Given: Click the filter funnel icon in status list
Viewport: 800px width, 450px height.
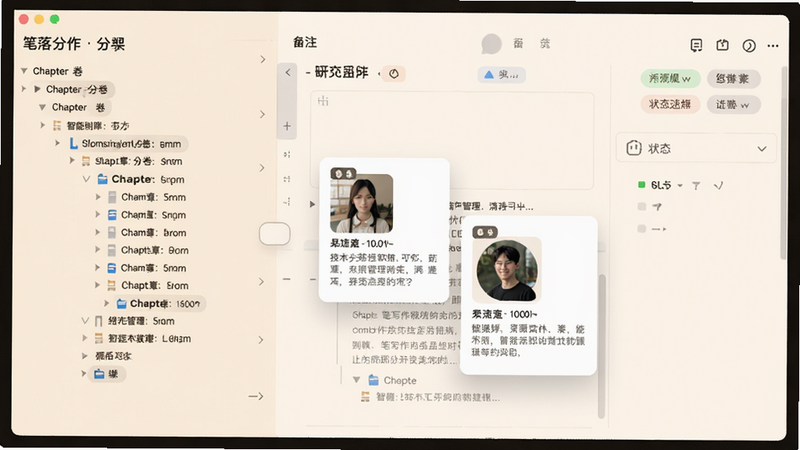Looking at the screenshot, I should coord(696,186).
